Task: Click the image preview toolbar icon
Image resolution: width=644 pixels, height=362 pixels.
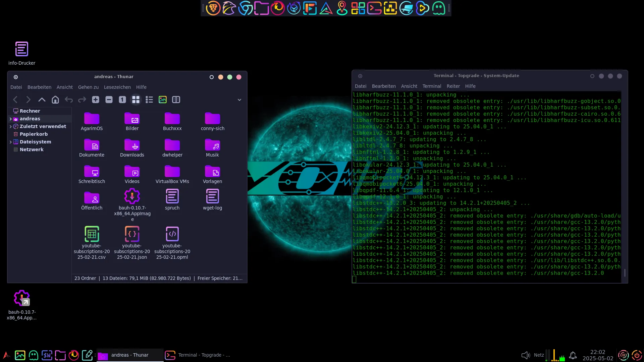Action: 163,100
